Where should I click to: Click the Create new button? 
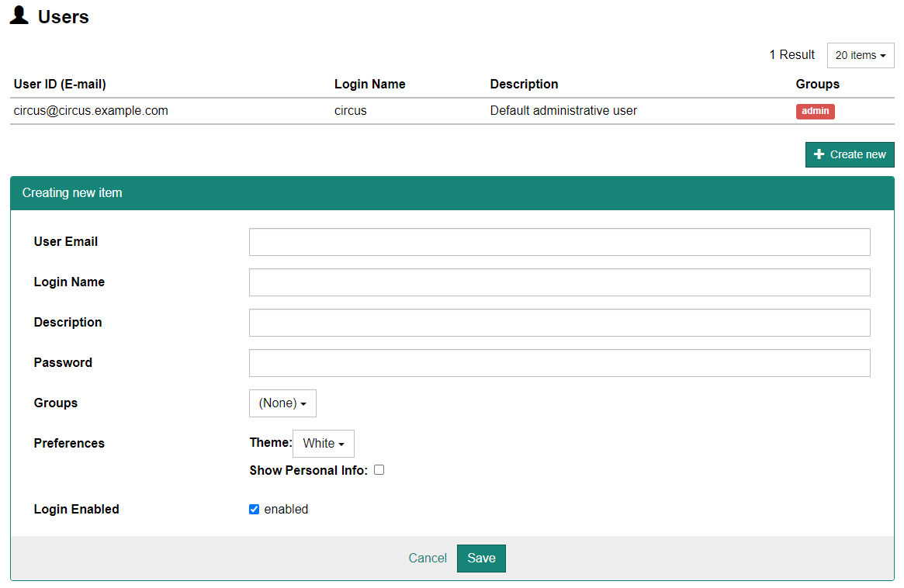click(850, 154)
